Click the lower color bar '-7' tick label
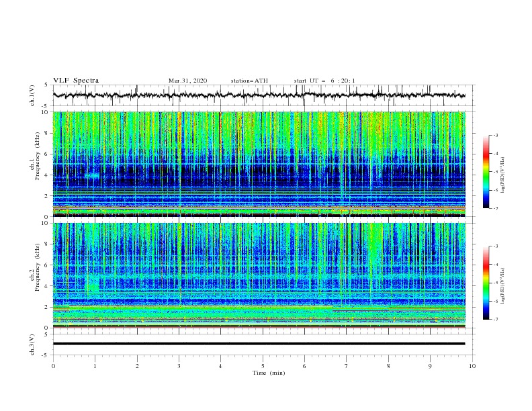This screenshot has height=411, width=532. (x=495, y=319)
